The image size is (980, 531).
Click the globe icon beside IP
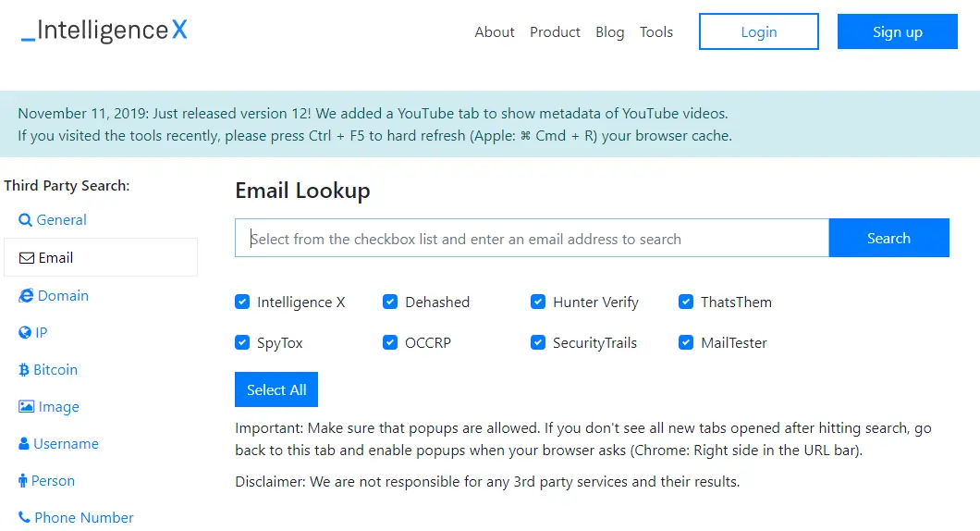[x=25, y=333]
